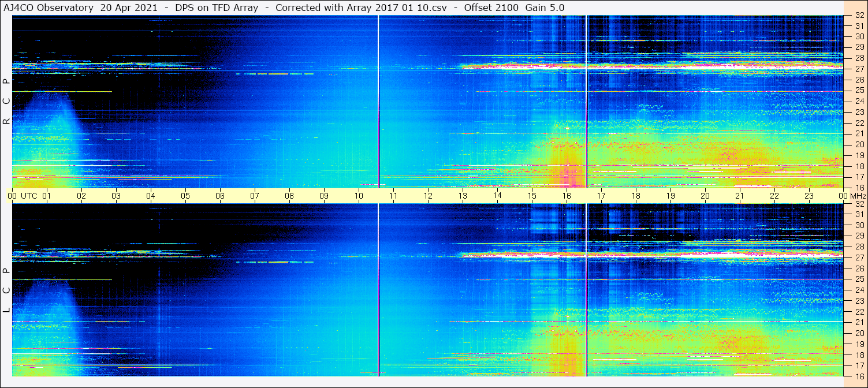Image resolution: width=868 pixels, height=388 pixels.
Task: Select hour 04 on the time axis
Action: 151,196
